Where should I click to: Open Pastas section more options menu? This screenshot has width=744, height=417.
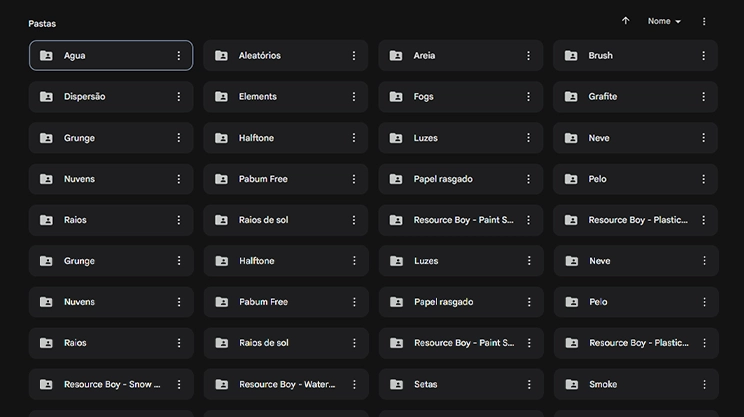[x=704, y=21]
